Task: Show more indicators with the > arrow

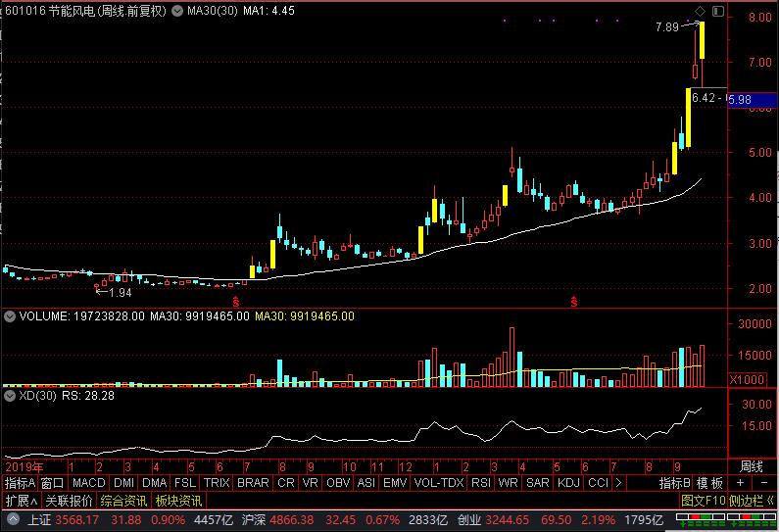Action: [x=618, y=482]
